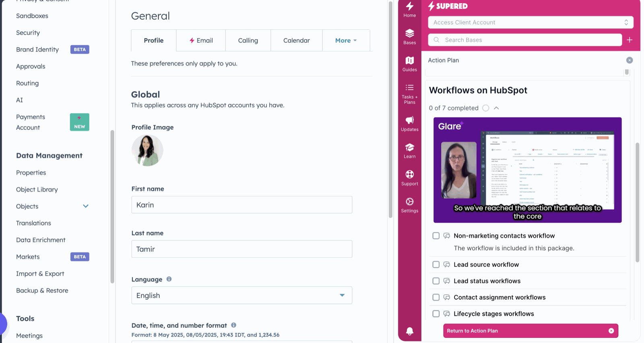Switch to the Calendar tab
The height and width of the screenshot is (343, 644).
[x=297, y=40]
